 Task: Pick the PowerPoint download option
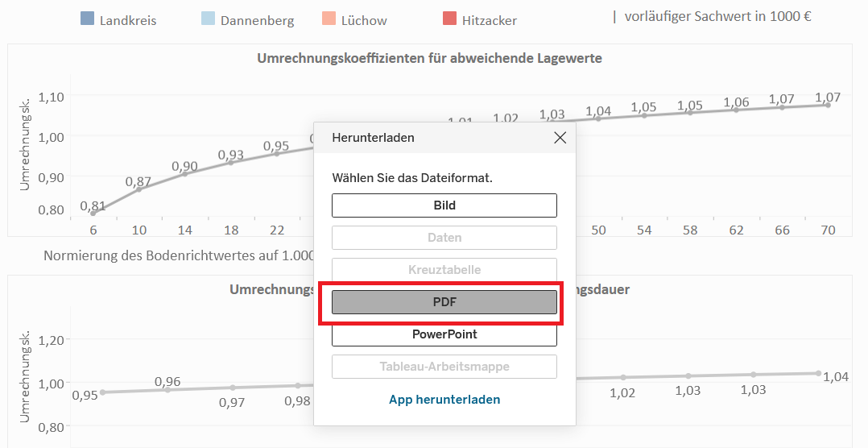[444, 334]
